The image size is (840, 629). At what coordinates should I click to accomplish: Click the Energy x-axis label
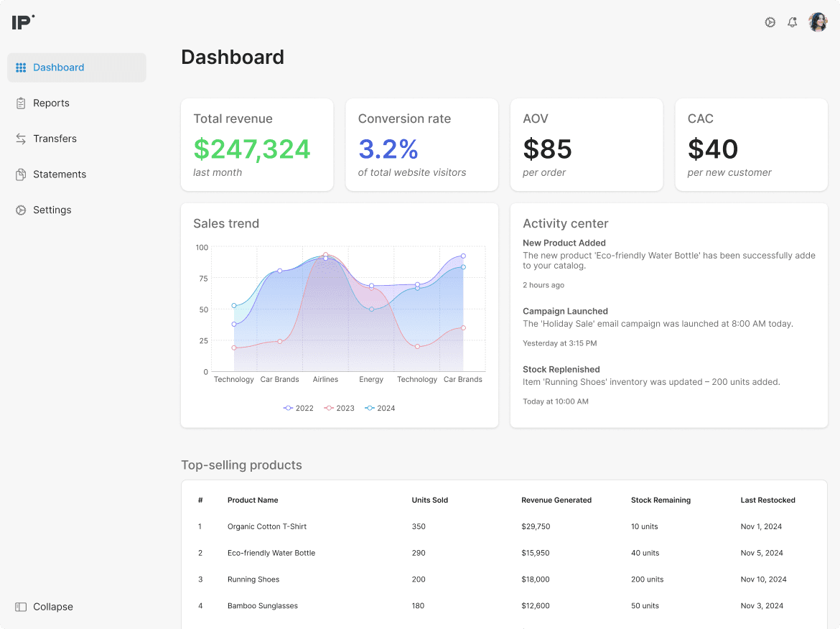(371, 379)
